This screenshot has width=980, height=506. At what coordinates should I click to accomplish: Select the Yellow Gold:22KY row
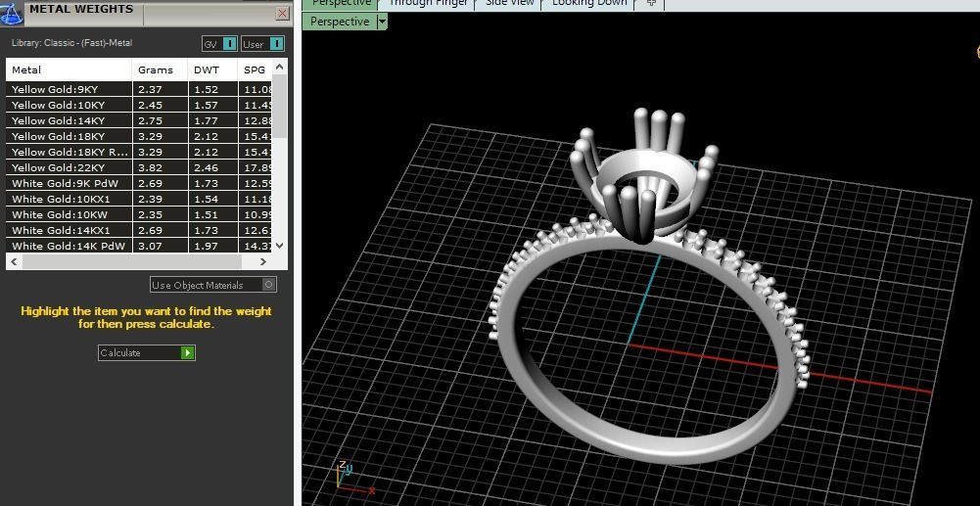[x=139, y=167]
